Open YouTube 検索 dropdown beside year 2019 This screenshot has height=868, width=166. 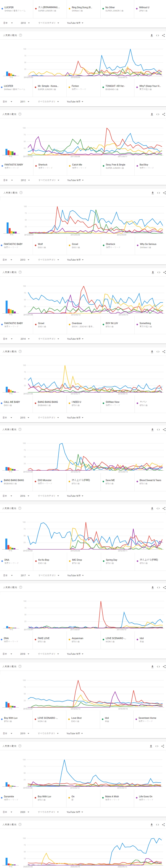pyautogui.click(x=75, y=733)
